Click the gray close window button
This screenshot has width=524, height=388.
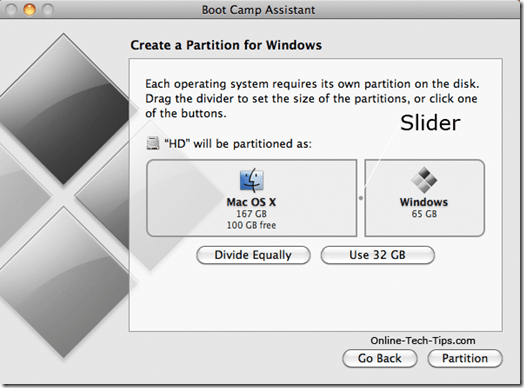pos(11,9)
